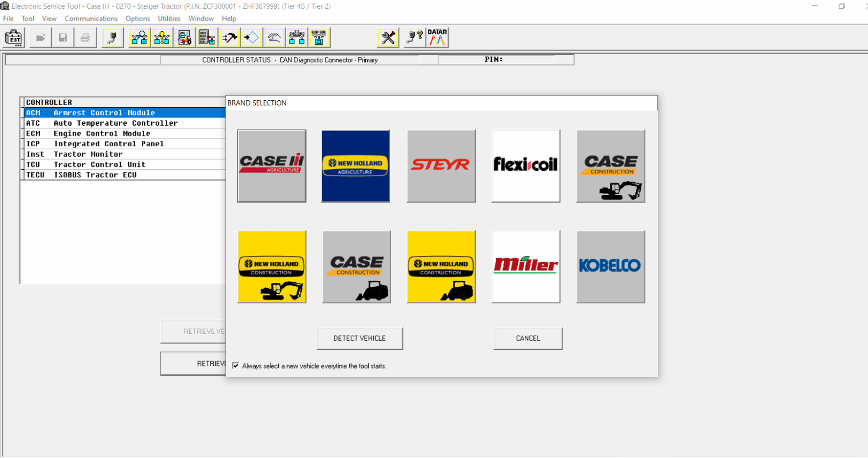
Task: Select the TCU Tractor Control Unit row
Action: coord(125,164)
